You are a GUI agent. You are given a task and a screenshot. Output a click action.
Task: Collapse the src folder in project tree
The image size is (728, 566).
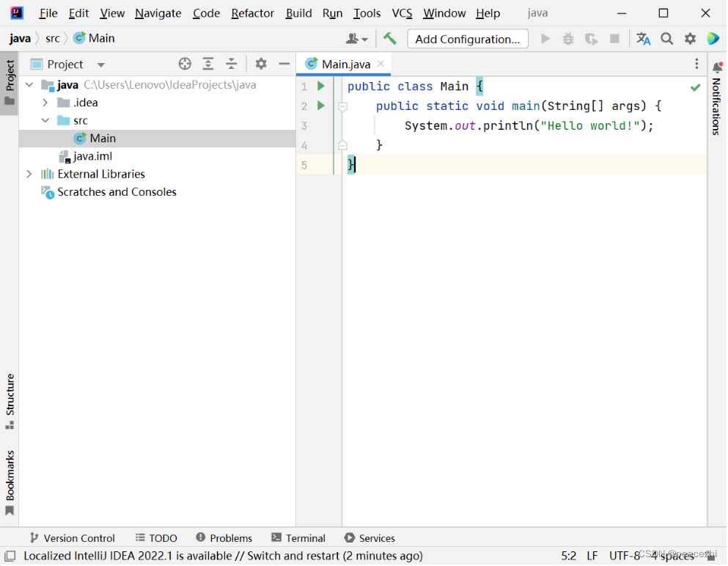pos(45,120)
